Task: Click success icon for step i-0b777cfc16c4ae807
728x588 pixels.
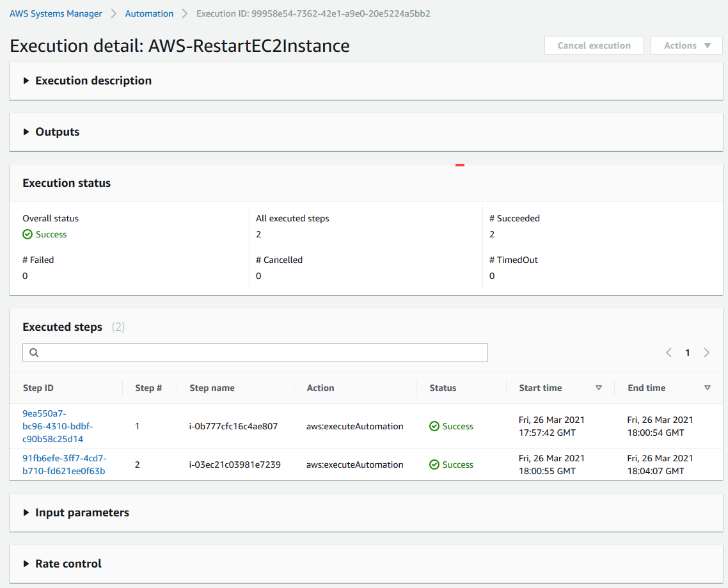Action: [434, 426]
